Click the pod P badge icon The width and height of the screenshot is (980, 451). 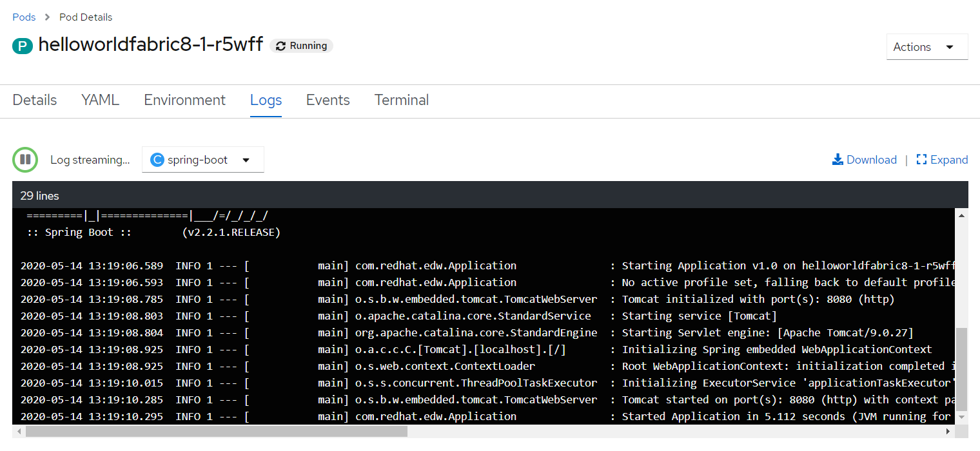pos(23,46)
